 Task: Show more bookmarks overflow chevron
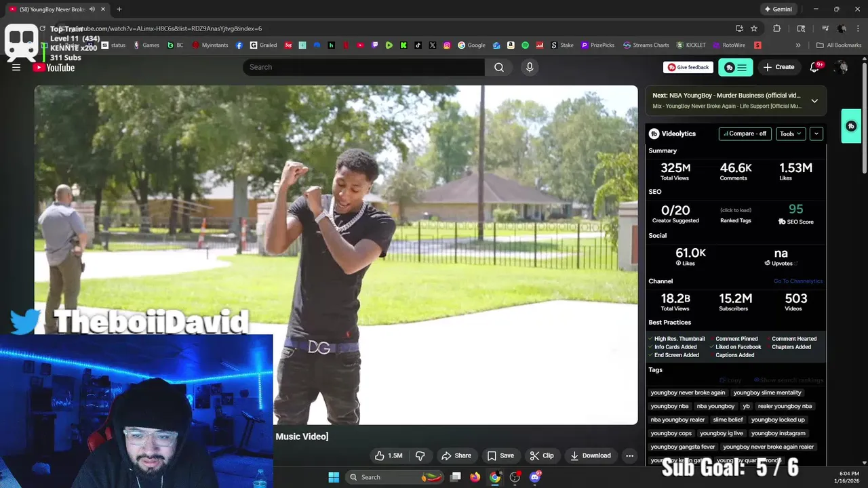click(x=798, y=45)
